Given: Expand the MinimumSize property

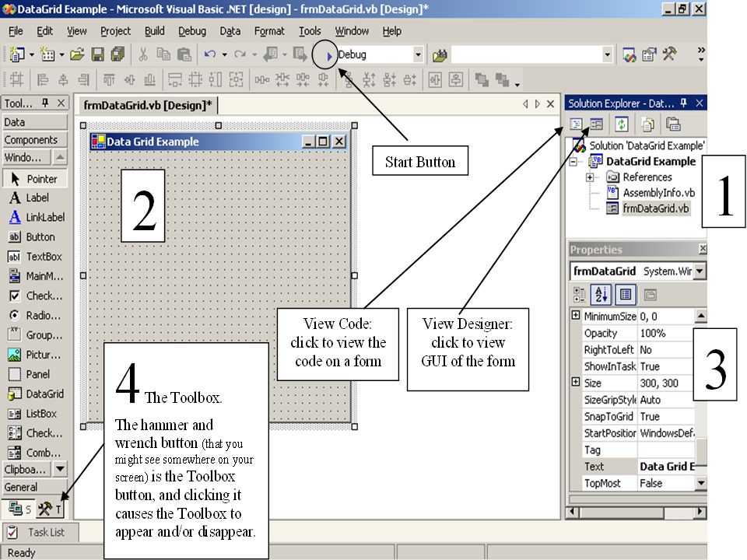Looking at the screenshot, I should [576, 315].
